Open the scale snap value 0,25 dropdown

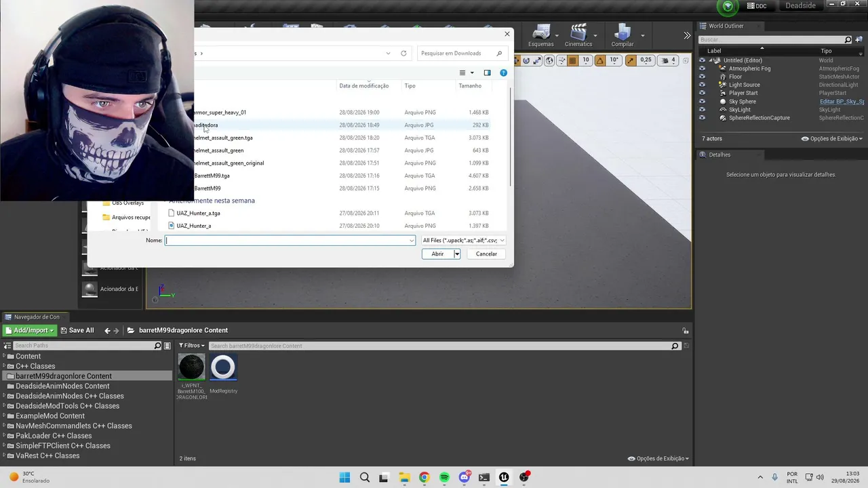pos(646,60)
